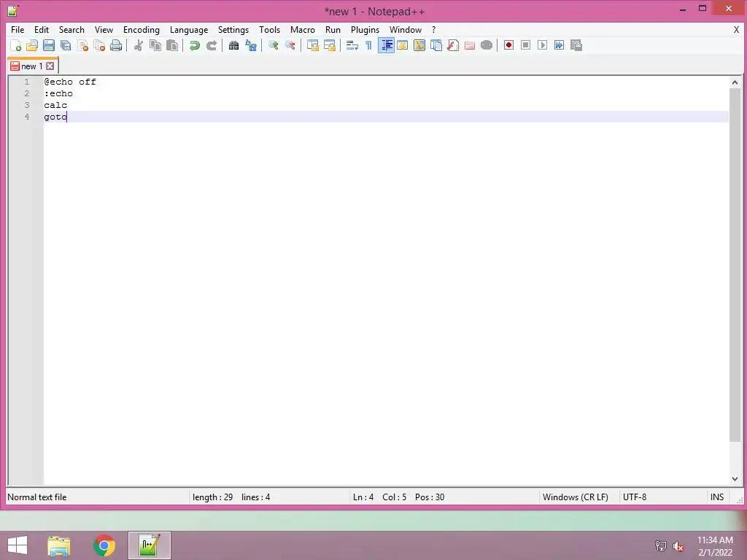Click the Zoom Out magnifier icon
The image size is (747, 560).
click(290, 45)
